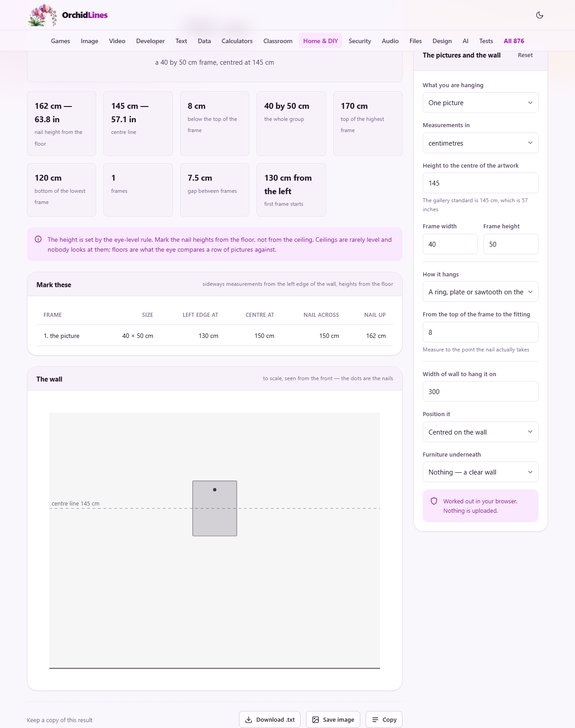This screenshot has height=728, width=575.
Task: Click the '162 cm' NAIL UP table cell
Action: tap(376, 336)
